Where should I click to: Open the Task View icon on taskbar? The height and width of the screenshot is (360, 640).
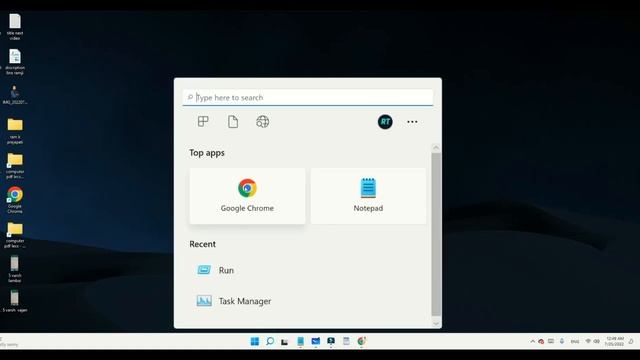pos(285,341)
